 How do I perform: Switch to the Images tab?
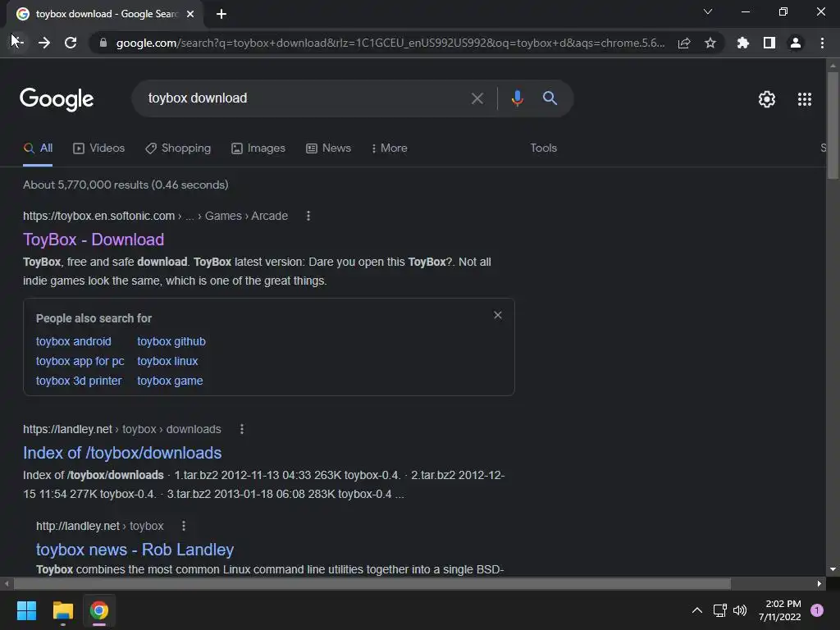[x=258, y=148]
